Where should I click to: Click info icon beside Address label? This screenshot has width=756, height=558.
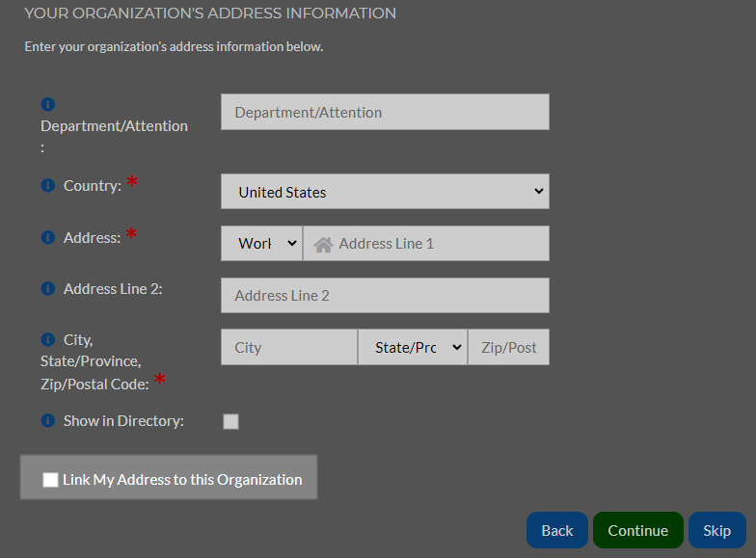coord(48,237)
